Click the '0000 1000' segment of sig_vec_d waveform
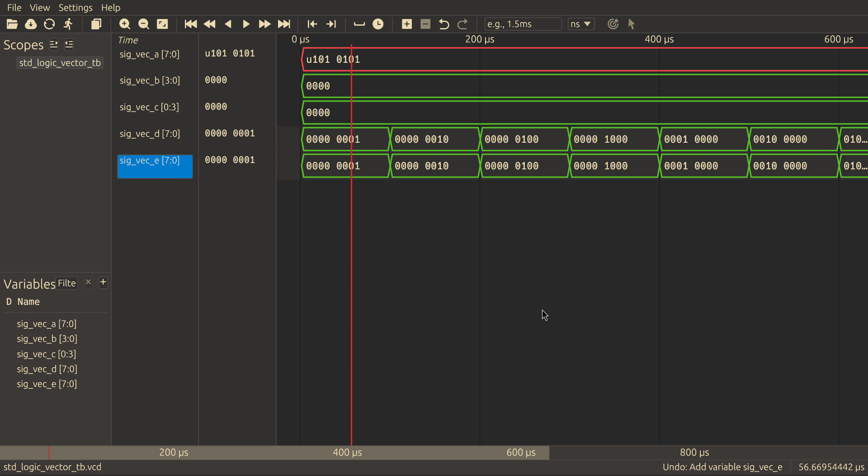868x476 pixels. pos(614,139)
